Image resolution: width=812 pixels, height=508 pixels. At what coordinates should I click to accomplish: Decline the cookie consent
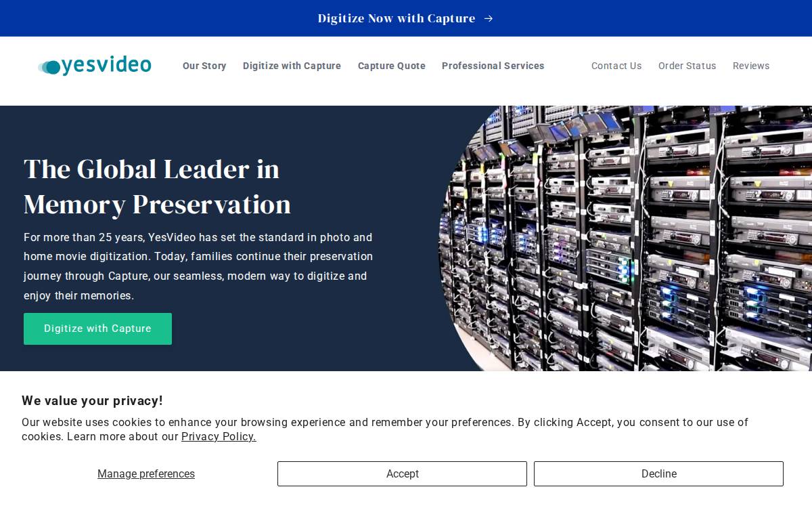point(658,474)
